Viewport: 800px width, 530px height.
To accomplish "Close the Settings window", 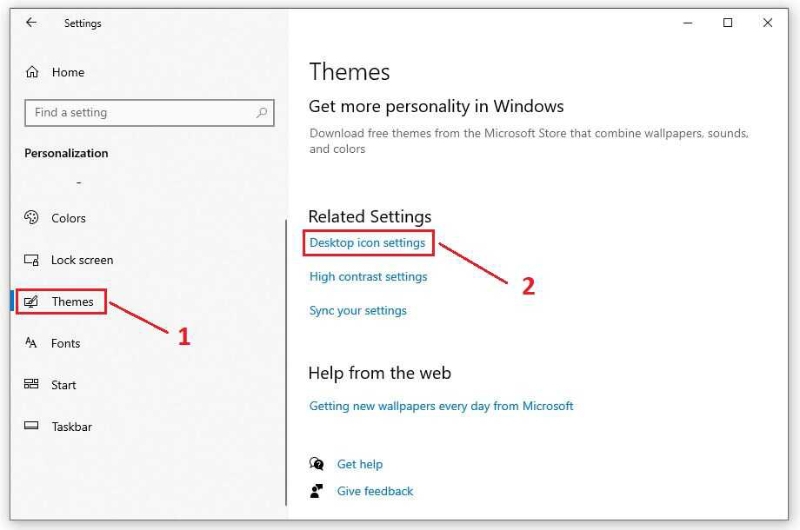I will pyautogui.click(x=767, y=22).
